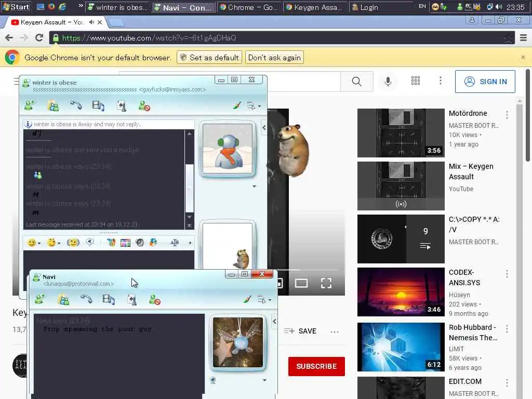
Task: Click conversation scrollbar up arrow
Action: (x=189, y=134)
